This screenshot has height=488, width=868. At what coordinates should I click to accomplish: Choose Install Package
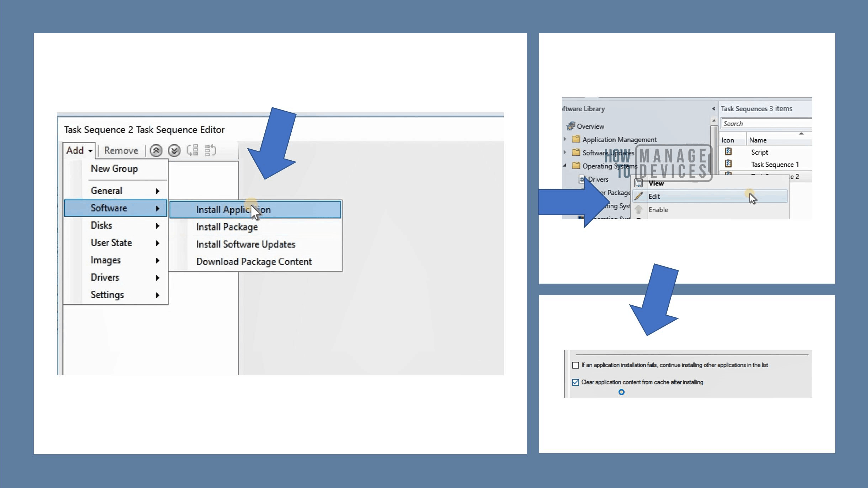pyautogui.click(x=255, y=227)
